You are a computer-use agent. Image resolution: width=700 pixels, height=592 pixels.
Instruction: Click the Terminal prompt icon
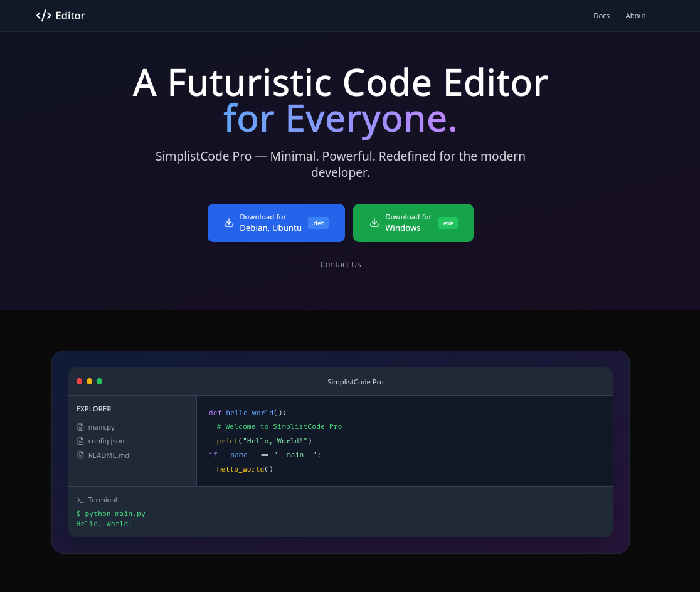click(80, 500)
